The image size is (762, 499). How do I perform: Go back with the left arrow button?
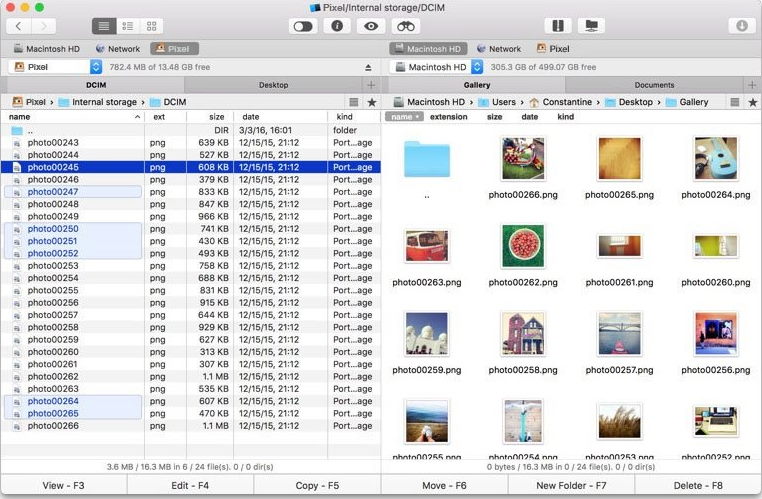pyautogui.click(x=18, y=26)
